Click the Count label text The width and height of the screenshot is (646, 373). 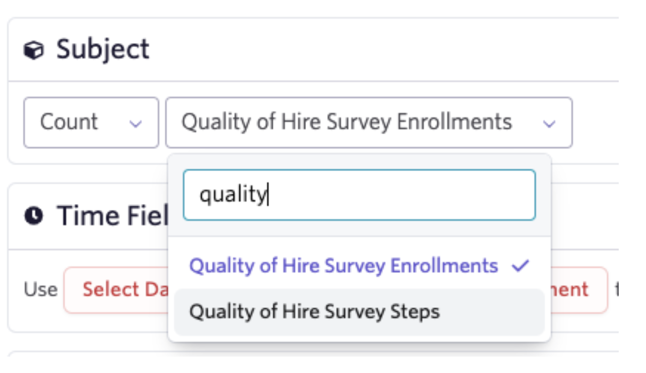pyautogui.click(x=69, y=122)
